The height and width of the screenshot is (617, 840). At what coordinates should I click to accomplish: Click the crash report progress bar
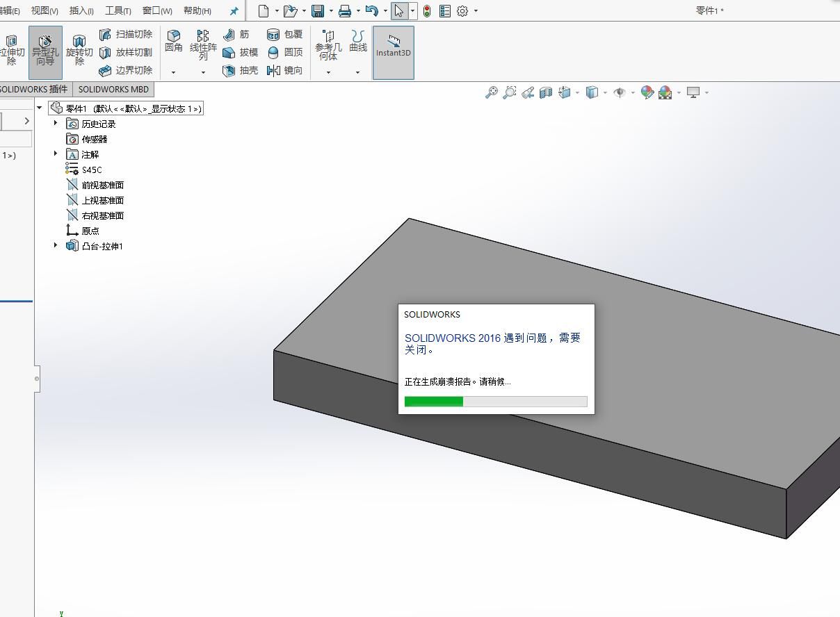click(496, 402)
